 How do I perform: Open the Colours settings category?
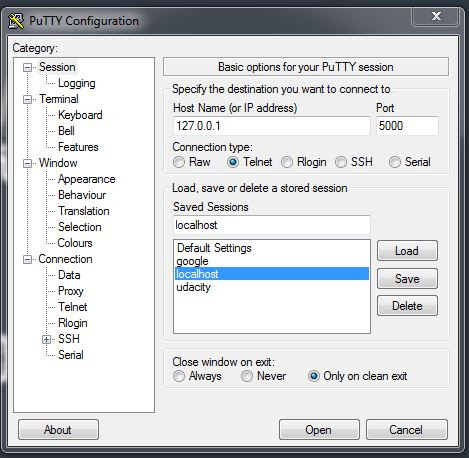click(75, 243)
